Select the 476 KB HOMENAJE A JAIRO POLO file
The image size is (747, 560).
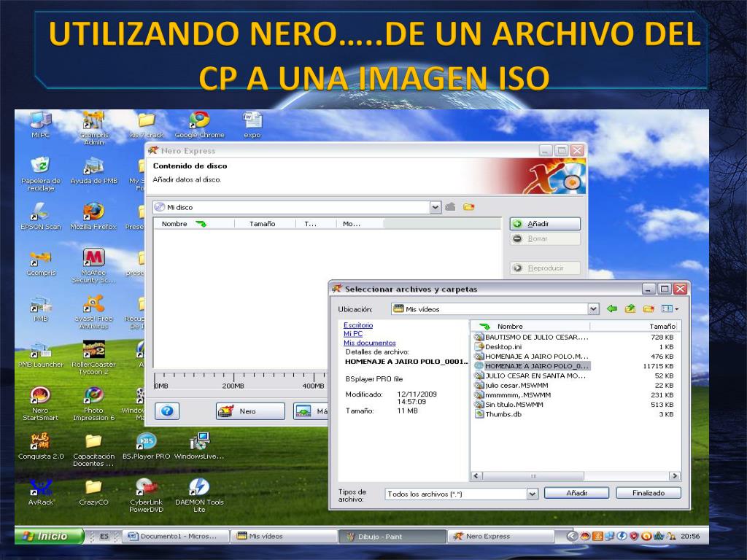574,356
